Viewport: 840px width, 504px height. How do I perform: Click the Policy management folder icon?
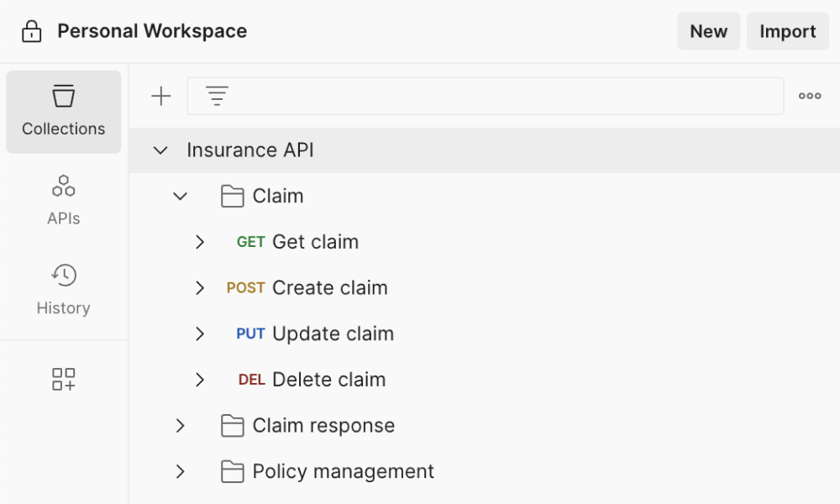point(232,471)
